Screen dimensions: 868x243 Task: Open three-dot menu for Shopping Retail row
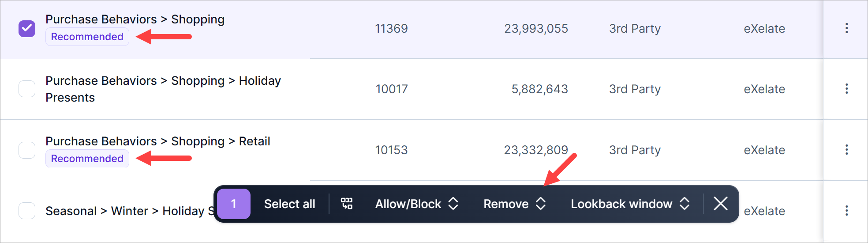click(x=846, y=150)
